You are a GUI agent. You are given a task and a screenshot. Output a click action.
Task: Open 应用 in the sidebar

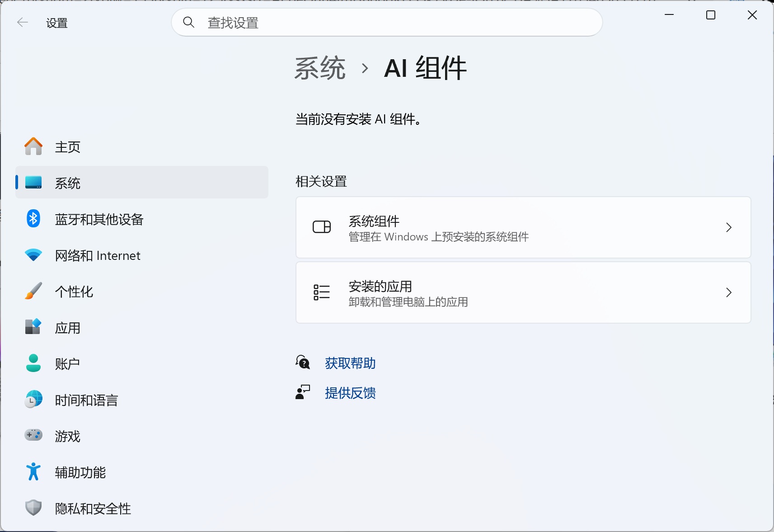click(142, 327)
